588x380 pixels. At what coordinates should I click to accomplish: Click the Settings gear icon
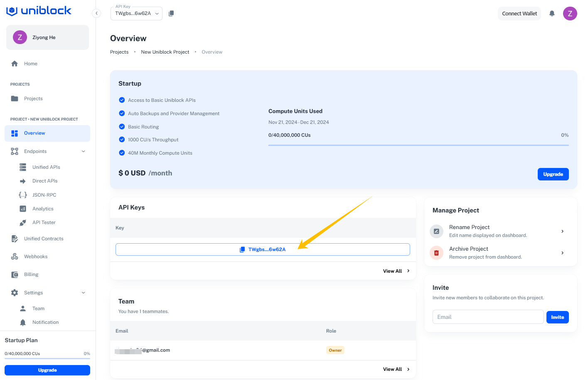click(15, 293)
